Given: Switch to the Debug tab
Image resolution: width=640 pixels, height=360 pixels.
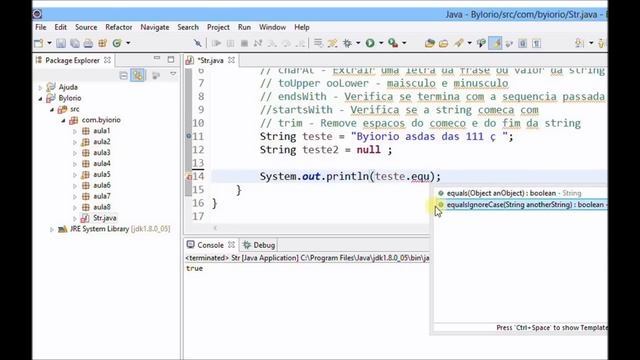Looking at the screenshot, I should 259,245.
